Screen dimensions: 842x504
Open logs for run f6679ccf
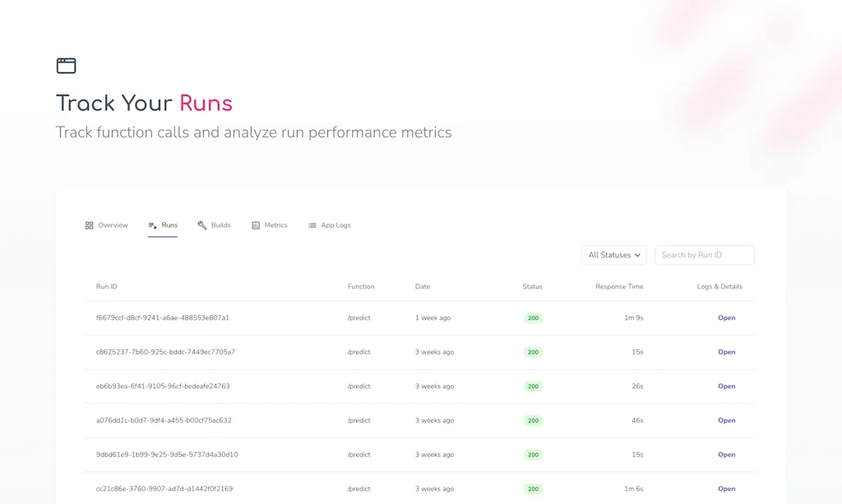tap(726, 318)
